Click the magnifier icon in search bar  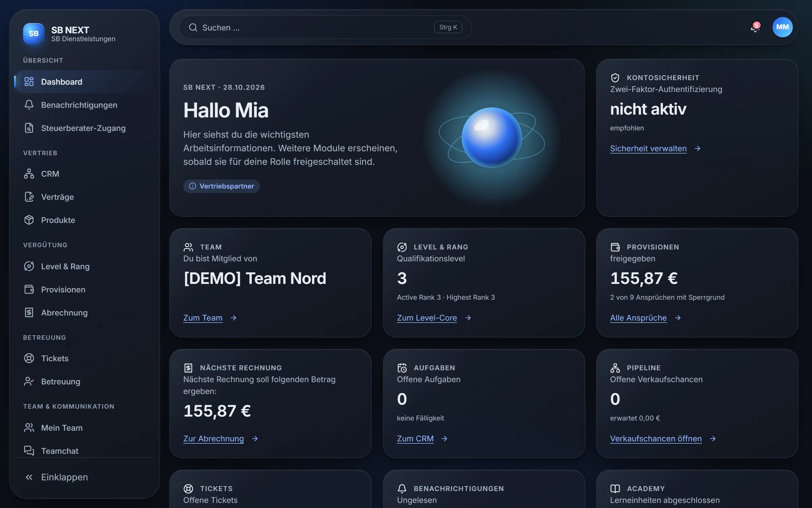click(x=193, y=27)
